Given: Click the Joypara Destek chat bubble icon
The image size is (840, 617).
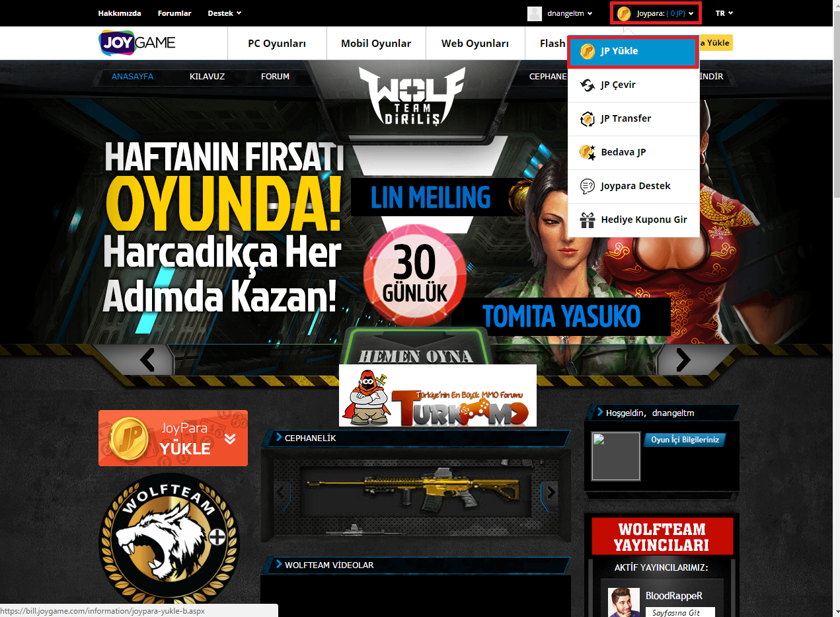Looking at the screenshot, I should tap(587, 186).
